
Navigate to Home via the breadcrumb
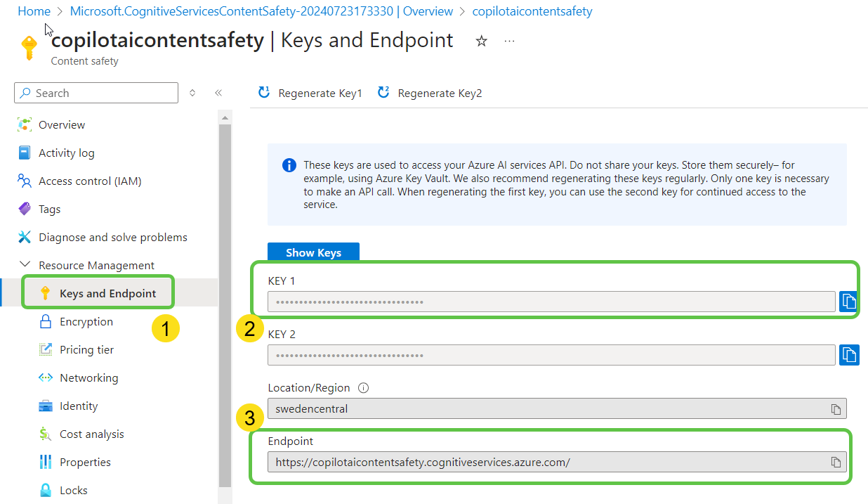(34, 11)
